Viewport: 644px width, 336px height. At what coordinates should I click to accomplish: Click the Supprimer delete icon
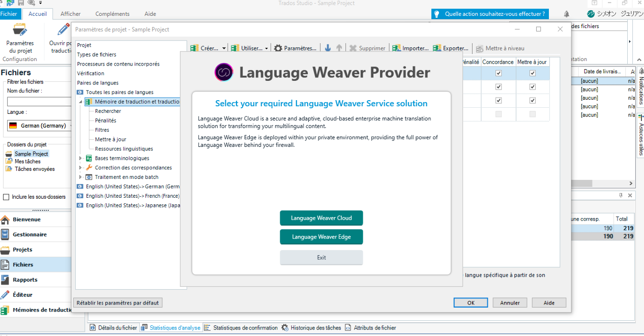click(x=354, y=47)
